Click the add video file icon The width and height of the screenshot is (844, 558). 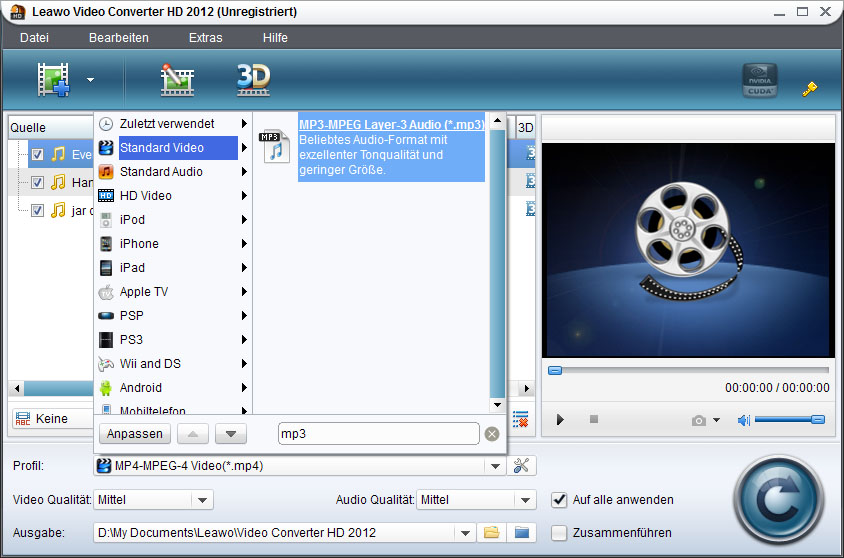tap(54, 80)
